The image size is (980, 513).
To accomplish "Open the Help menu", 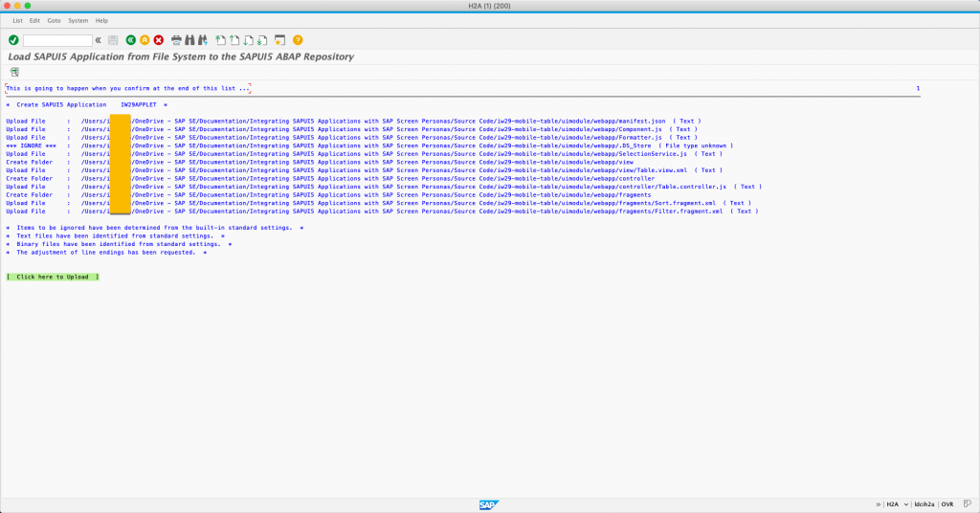I will click(x=101, y=21).
